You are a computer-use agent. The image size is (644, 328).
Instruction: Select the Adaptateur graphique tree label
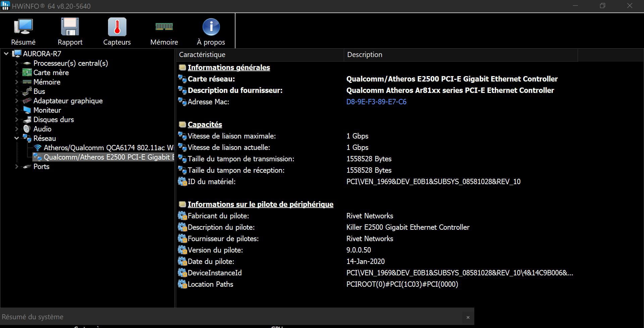[68, 101]
